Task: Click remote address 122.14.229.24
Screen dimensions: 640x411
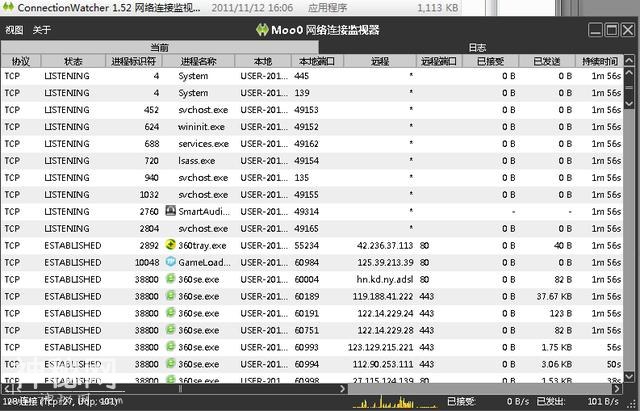Action: (385, 313)
